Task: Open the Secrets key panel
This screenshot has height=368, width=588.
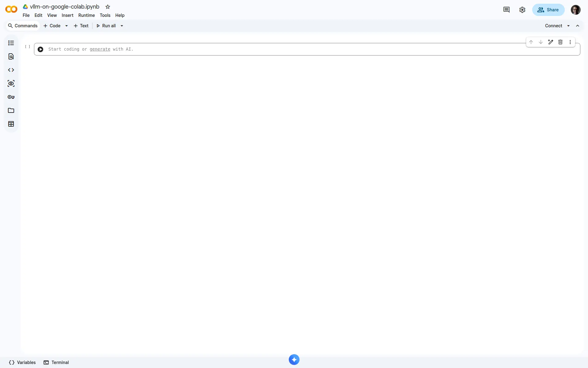Action: [11, 97]
